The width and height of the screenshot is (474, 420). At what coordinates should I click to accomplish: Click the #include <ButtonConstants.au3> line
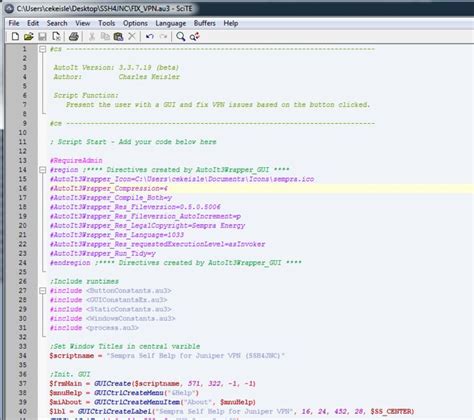(x=111, y=291)
